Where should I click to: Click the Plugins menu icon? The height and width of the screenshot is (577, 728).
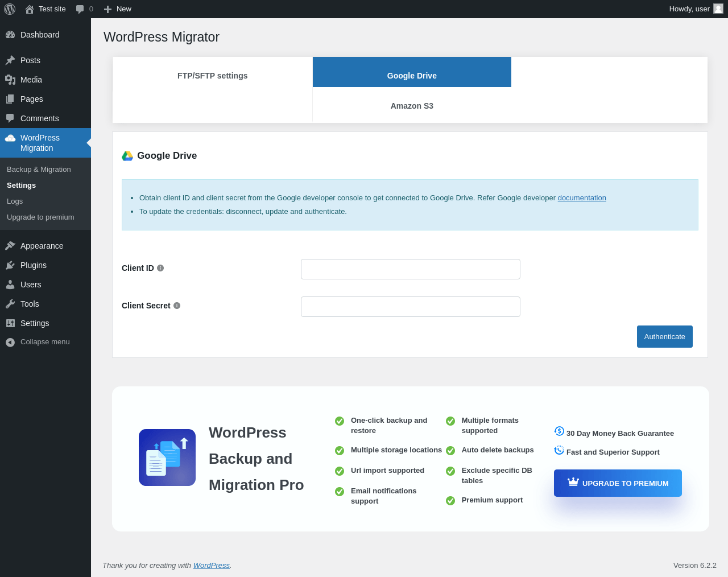point(10,265)
